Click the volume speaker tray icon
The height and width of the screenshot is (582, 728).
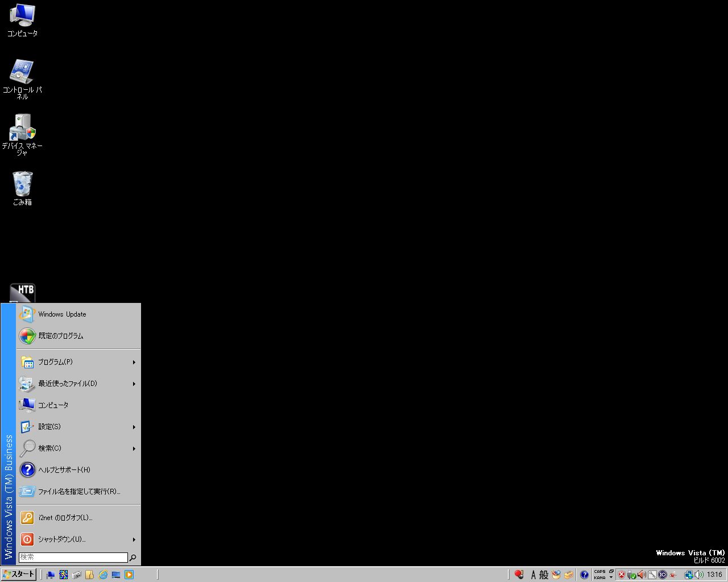pos(699,575)
